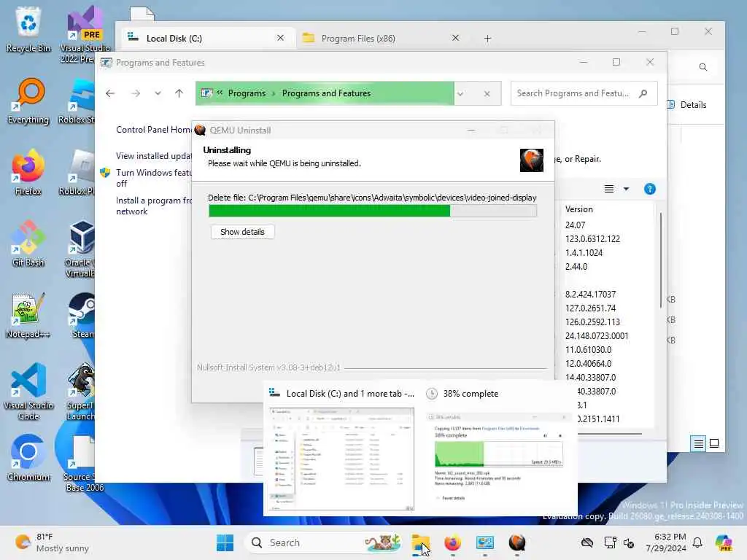The image size is (747, 560).
Task: Open the change view list icon
Action: tap(609, 189)
